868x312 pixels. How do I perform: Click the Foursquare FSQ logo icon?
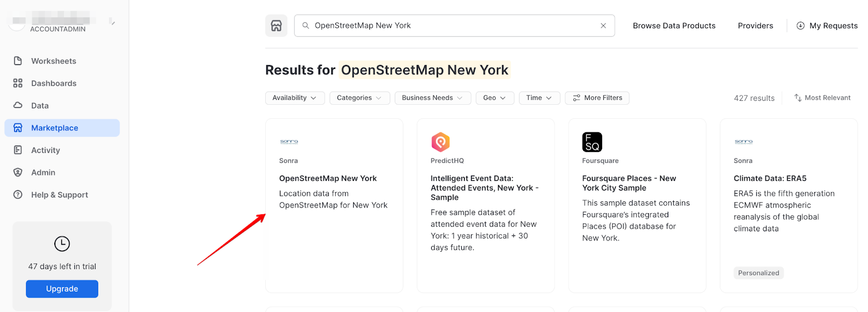[592, 142]
